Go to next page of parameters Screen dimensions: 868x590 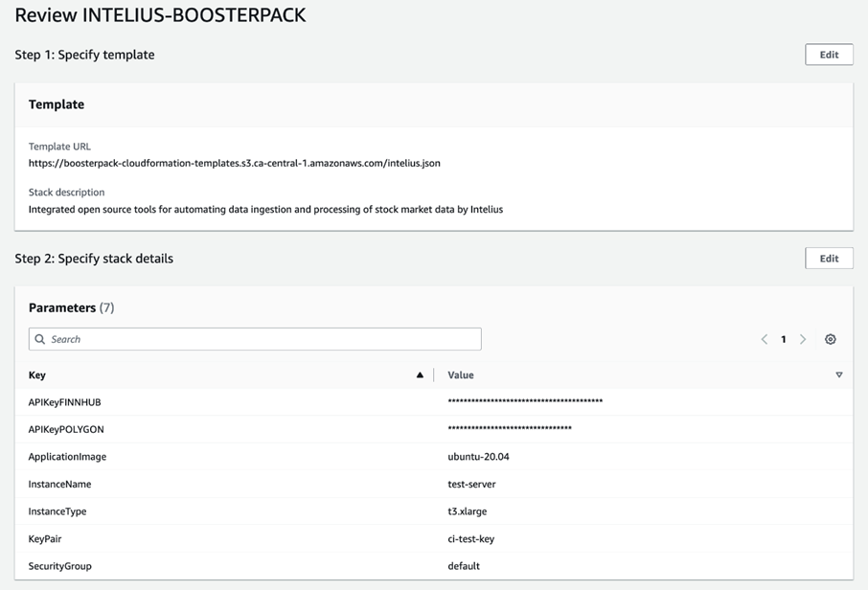[x=803, y=339]
